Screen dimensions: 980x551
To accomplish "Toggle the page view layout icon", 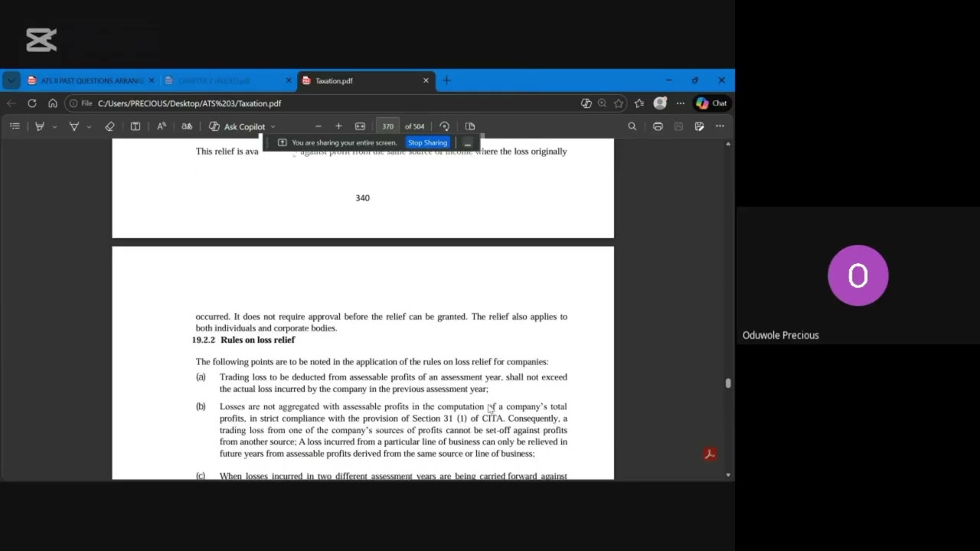I will 470,126.
